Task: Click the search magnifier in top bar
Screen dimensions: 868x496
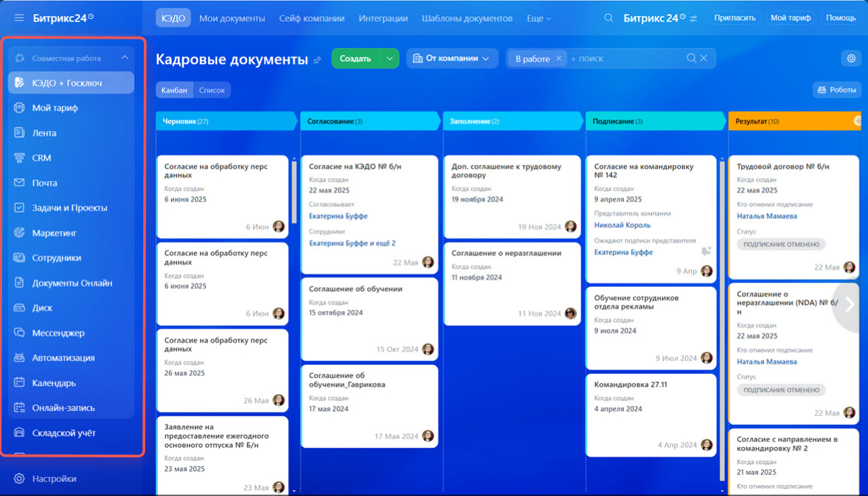Action: coord(609,18)
